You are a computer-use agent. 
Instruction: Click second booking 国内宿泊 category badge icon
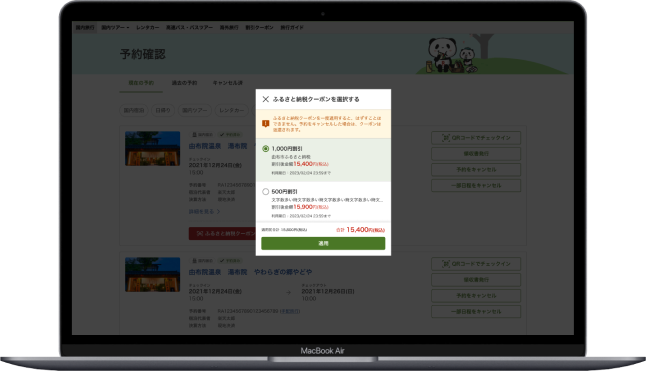pyautogui.click(x=194, y=261)
